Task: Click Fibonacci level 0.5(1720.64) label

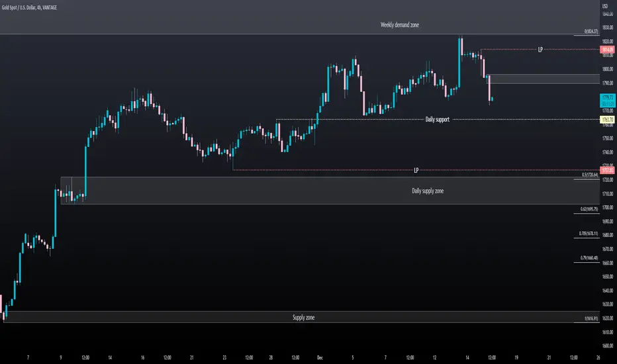Action: tap(590, 175)
